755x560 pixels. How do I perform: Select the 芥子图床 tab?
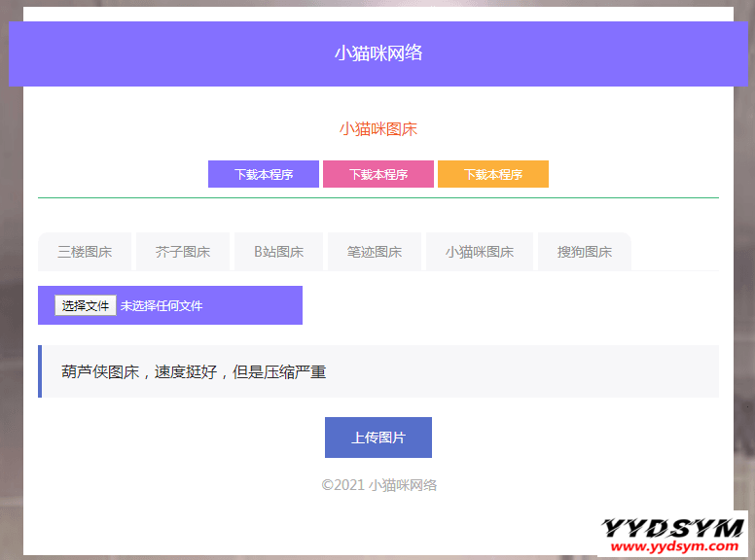pyautogui.click(x=183, y=252)
